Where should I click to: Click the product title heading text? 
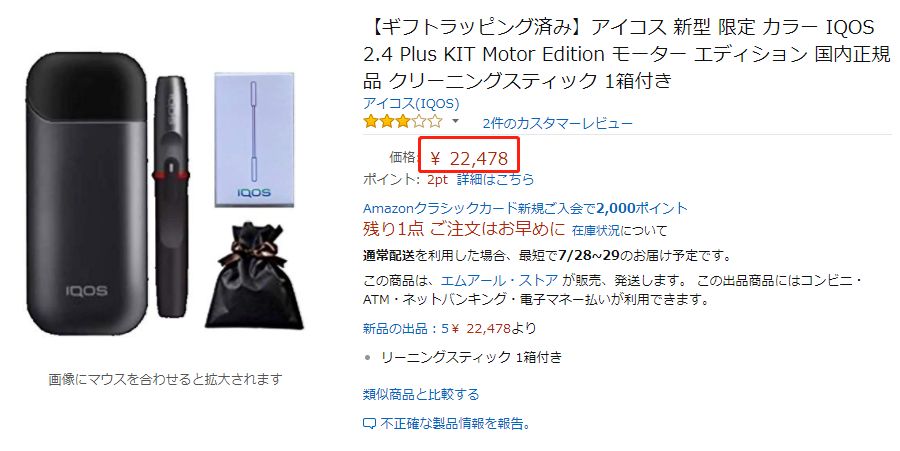[627, 54]
